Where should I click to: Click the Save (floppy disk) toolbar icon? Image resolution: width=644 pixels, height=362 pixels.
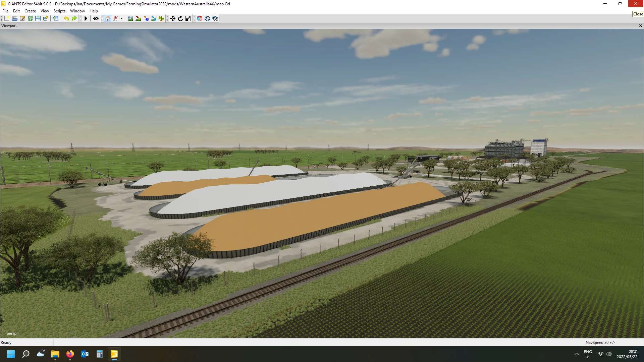coord(38,18)
